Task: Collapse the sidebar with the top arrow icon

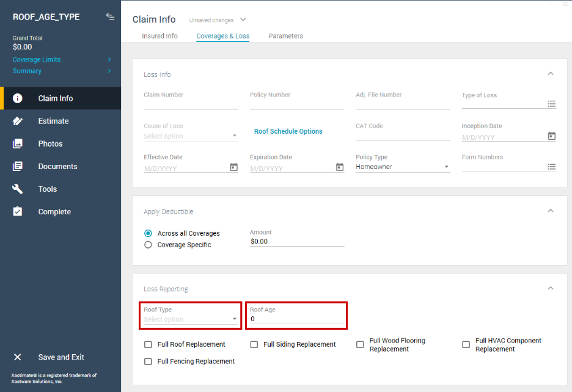Action: [110, 16]
